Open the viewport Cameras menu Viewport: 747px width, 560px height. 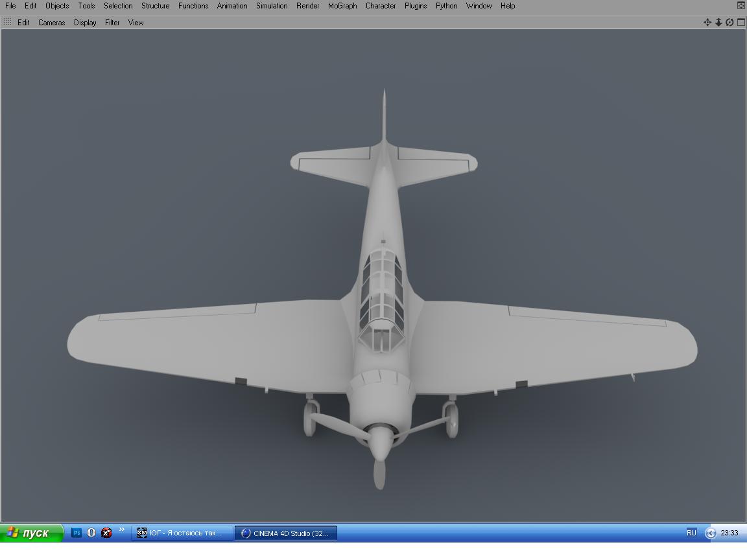click(51, 23)
